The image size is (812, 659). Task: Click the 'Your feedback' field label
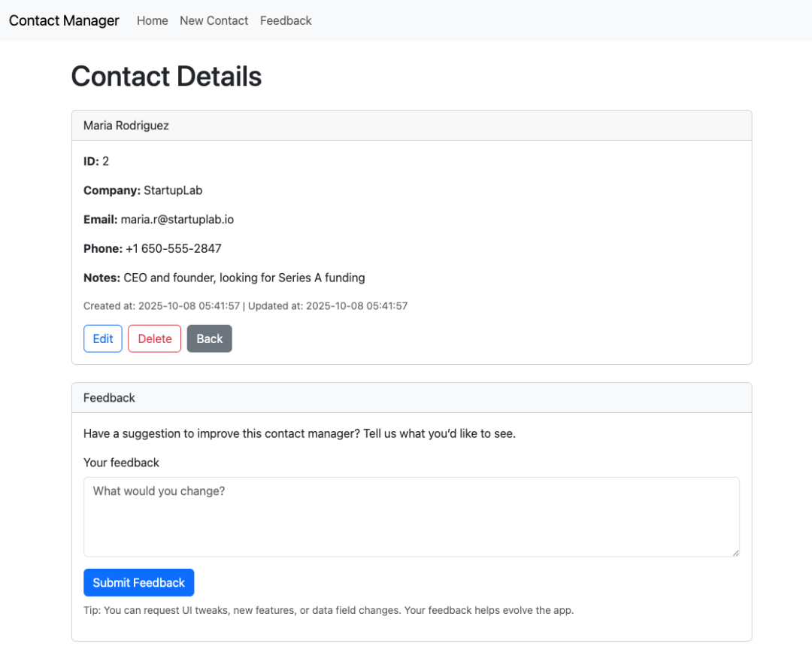[x=121, y=463]
